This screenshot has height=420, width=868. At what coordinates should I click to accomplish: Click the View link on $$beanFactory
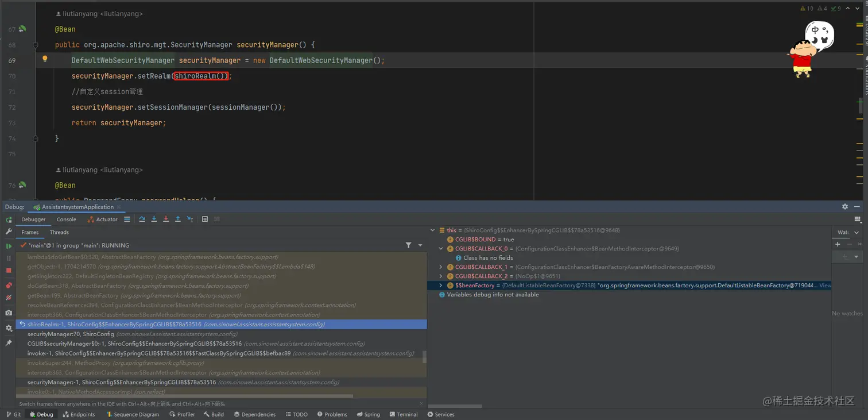825,285
